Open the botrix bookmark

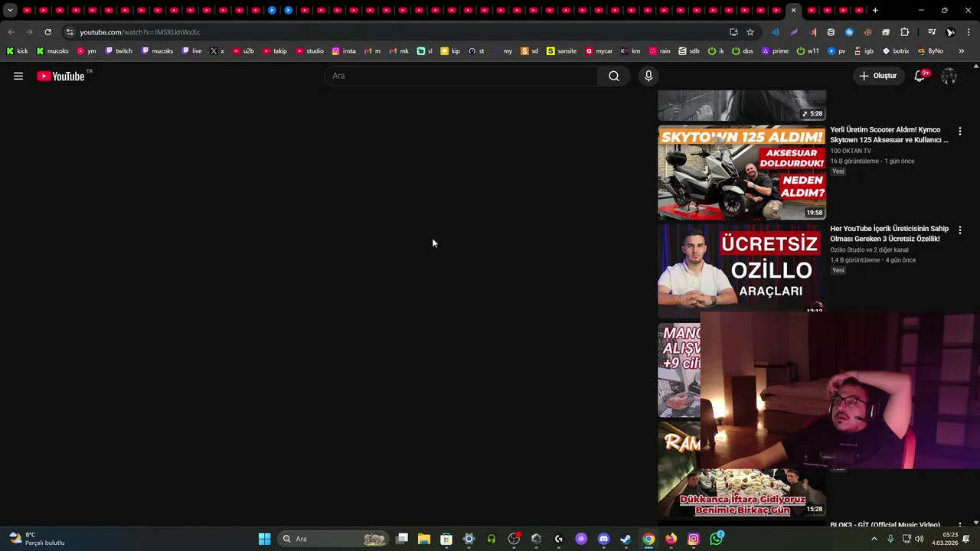[896, 51]
